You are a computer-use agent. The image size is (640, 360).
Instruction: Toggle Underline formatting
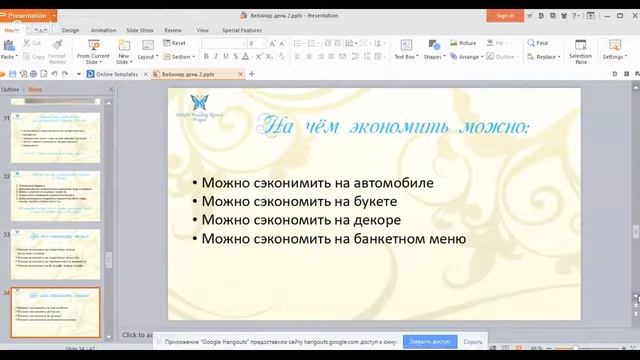tap(226, 56)
